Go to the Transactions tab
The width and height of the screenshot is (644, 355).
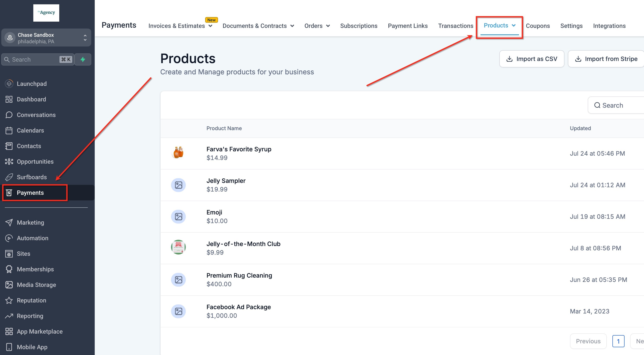pyautogui.click(x=455, y=26)
